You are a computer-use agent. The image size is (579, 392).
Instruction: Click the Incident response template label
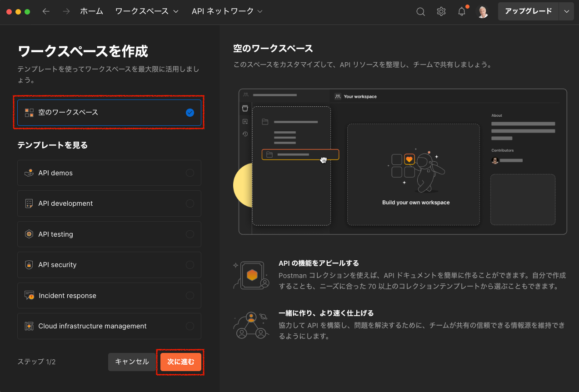(x=67, y=296)
